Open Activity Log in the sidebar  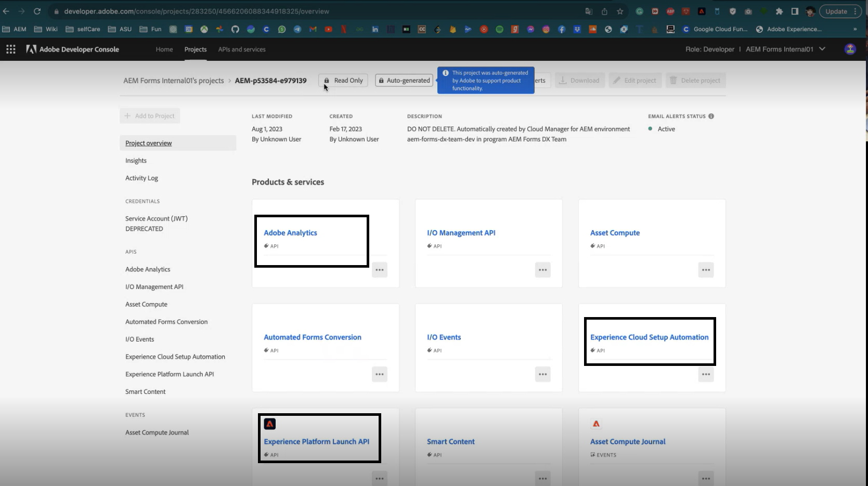[141, 178]
